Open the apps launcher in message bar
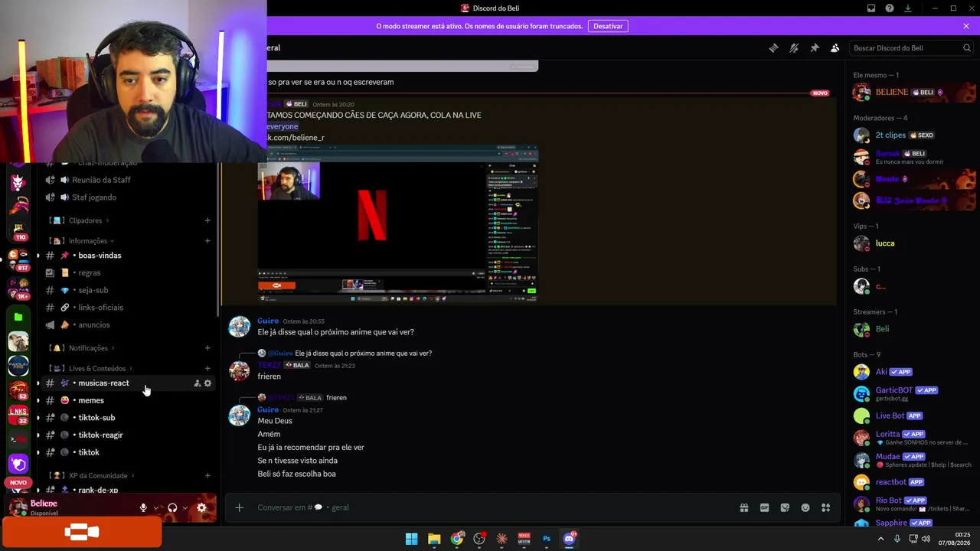This screenshot has width=980, height=551. click(826, 507)
